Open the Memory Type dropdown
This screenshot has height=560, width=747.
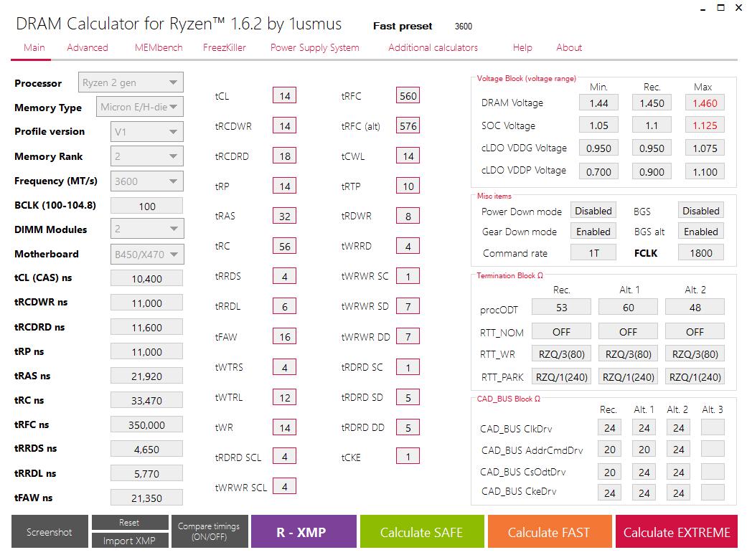pos(140,107)
